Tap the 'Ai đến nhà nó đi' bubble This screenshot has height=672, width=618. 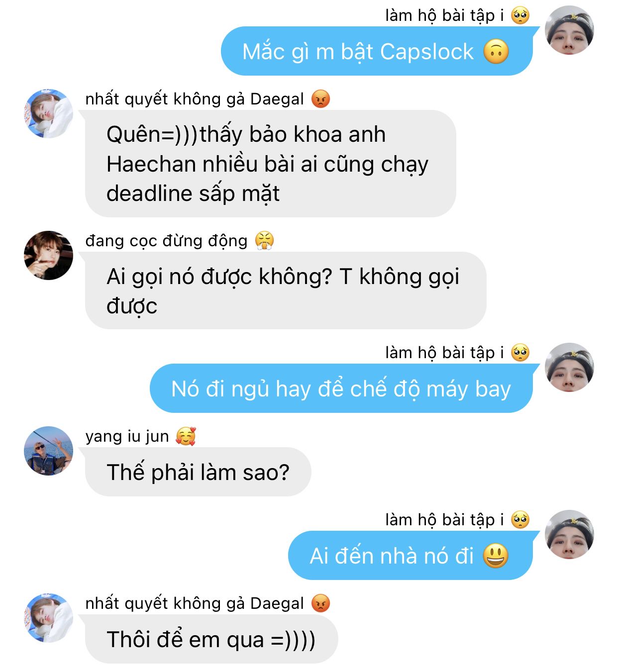point(411,555)
